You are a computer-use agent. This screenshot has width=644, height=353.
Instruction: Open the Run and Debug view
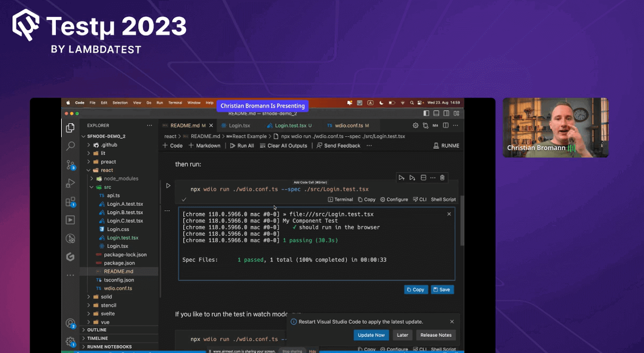70,183
